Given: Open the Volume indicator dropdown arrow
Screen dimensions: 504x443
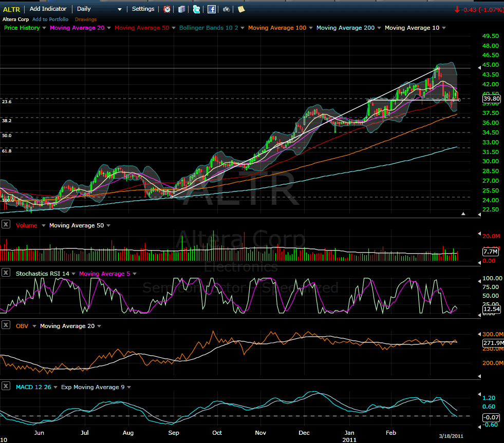Looking at the screenshot, I should pos(44,225).
